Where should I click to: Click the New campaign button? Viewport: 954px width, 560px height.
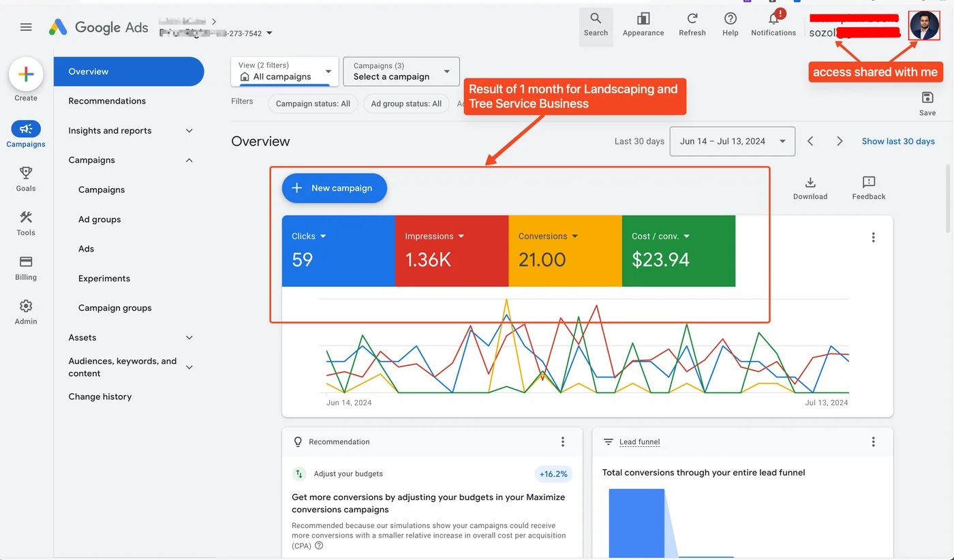(335, 188)
